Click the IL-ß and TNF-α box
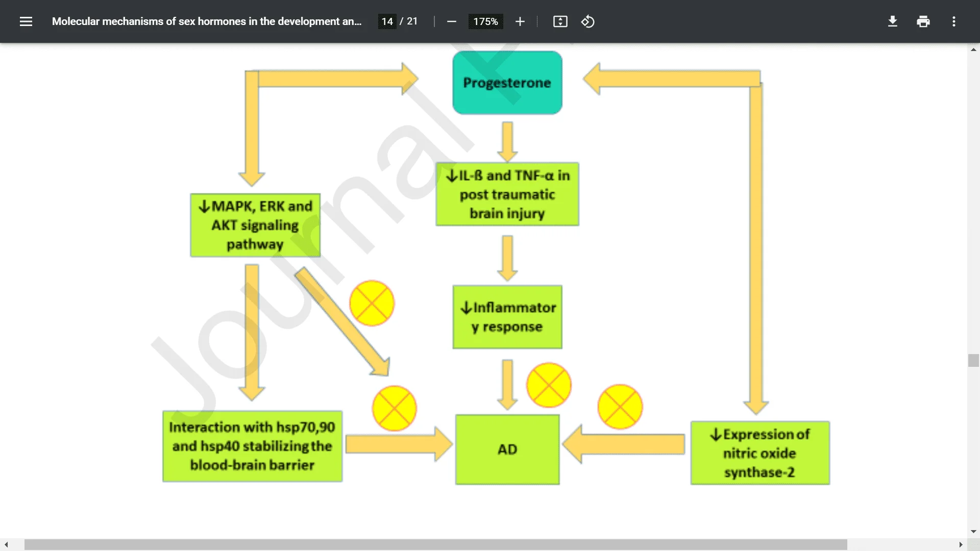Viewport: 980px width, 551px height. (x=507, y=194)
